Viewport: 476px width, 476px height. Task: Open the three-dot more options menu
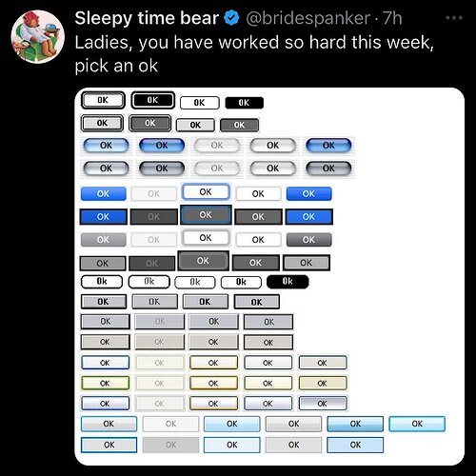[454, 18]
